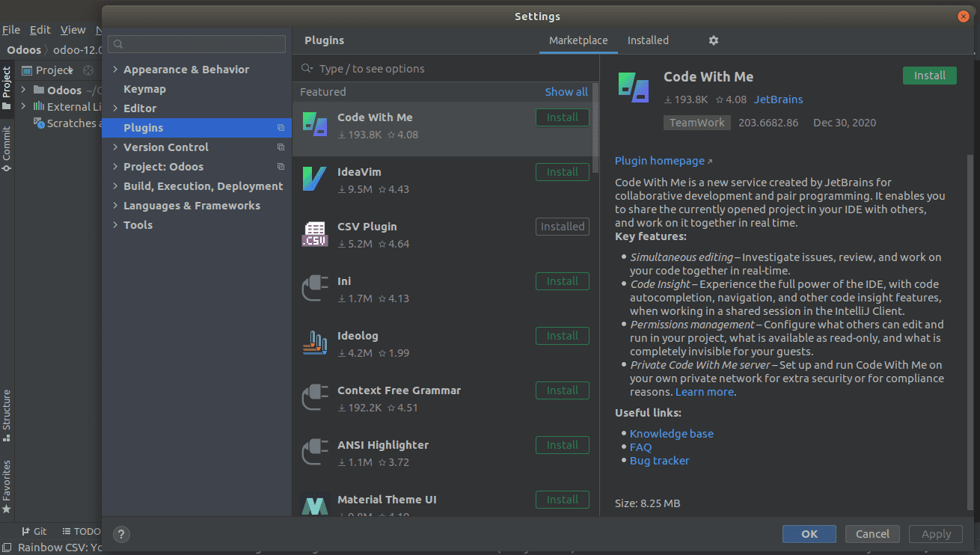Click the IdeaVim plugin logo
980x555 pixels.
314,179
